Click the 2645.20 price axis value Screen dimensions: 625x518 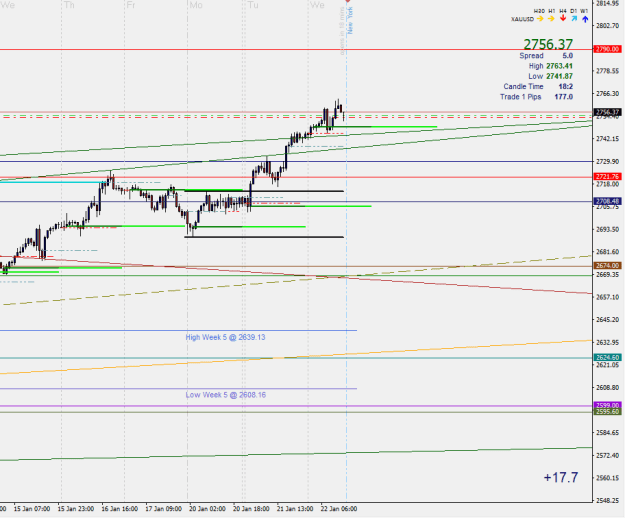[607, 320]
